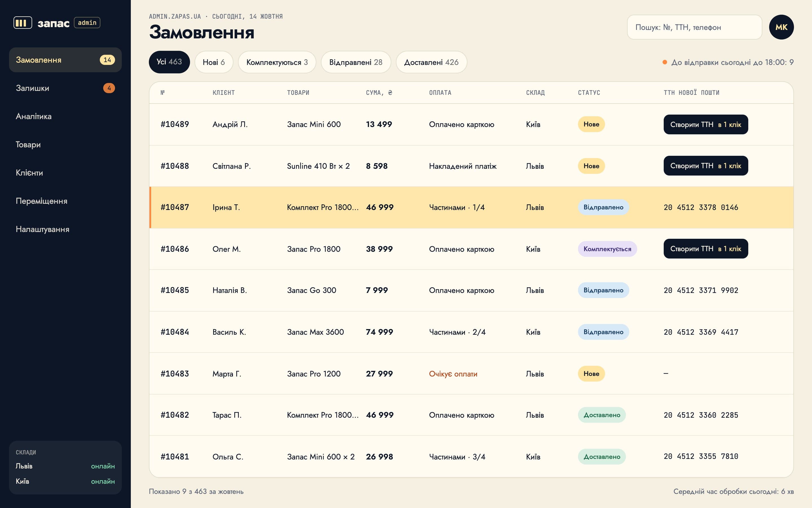This screenshot has height=508, width=812.
Task: Click product Запас Max 3600
Action: coord(315,332)
